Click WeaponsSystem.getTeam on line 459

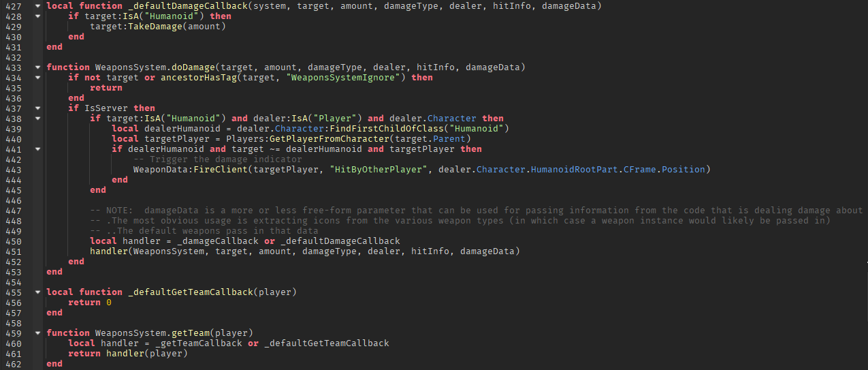[x=152, y=333]
